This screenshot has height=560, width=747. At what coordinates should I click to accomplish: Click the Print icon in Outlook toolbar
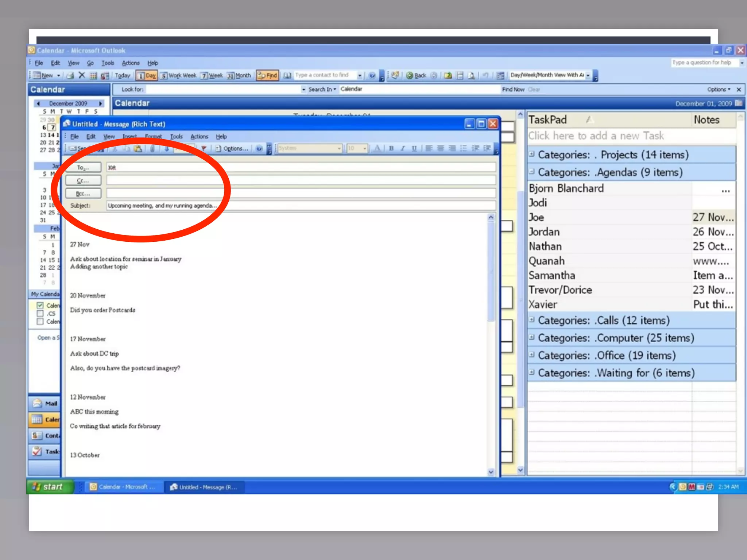click(x=70, y=75)
